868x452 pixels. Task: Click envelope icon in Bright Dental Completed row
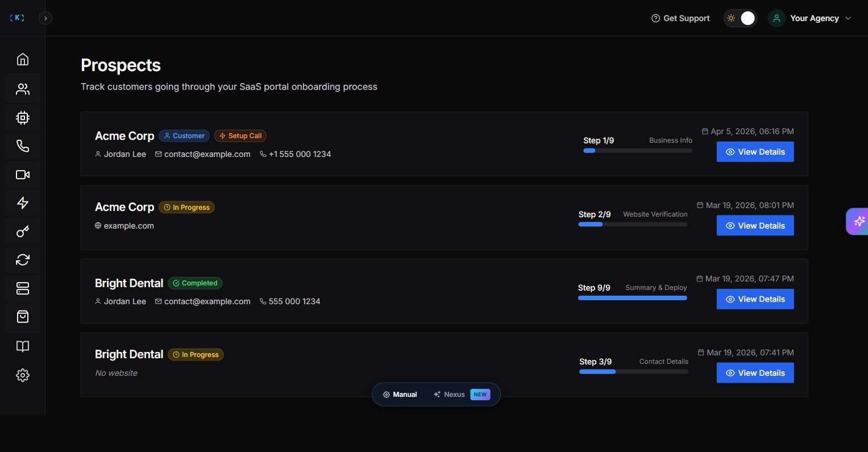(x=159, y=301)
